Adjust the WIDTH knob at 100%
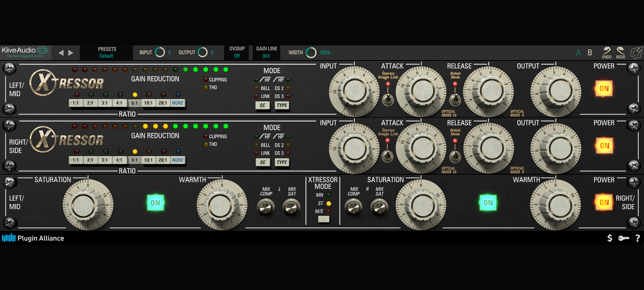Screen dimensions: 644x290 [311, 52]
